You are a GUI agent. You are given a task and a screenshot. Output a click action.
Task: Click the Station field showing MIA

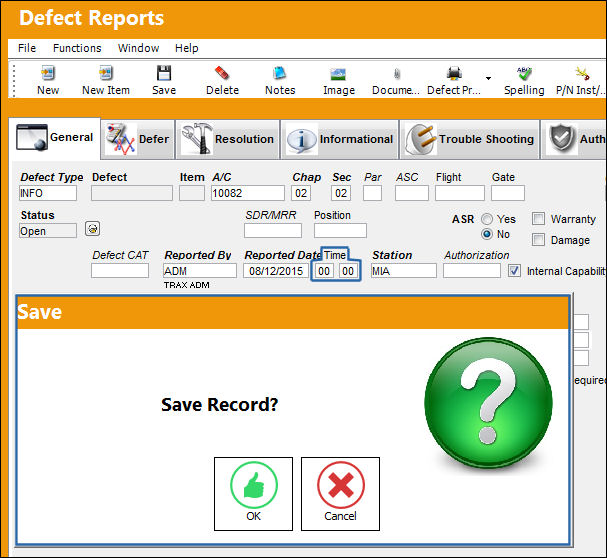(404, 271)
